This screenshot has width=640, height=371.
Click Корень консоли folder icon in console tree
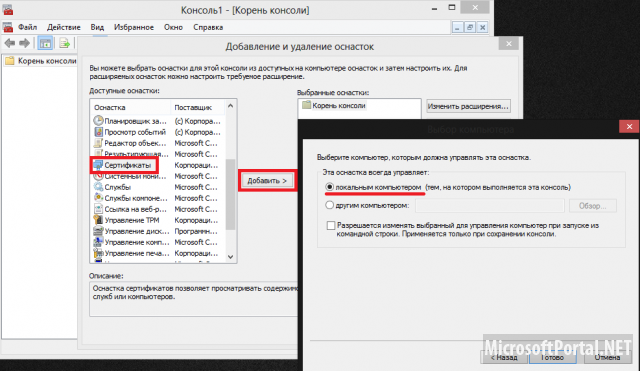coord(10,61)
